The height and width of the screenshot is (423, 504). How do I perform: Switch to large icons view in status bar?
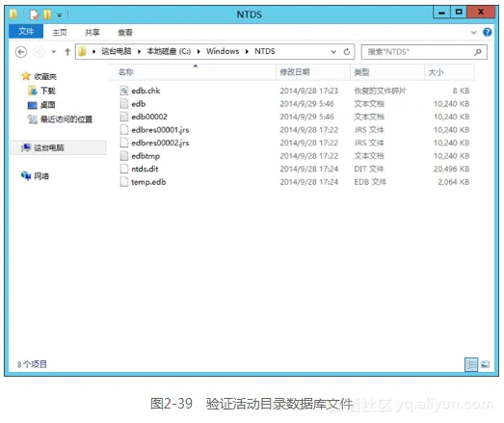click(x=485, y=364)
